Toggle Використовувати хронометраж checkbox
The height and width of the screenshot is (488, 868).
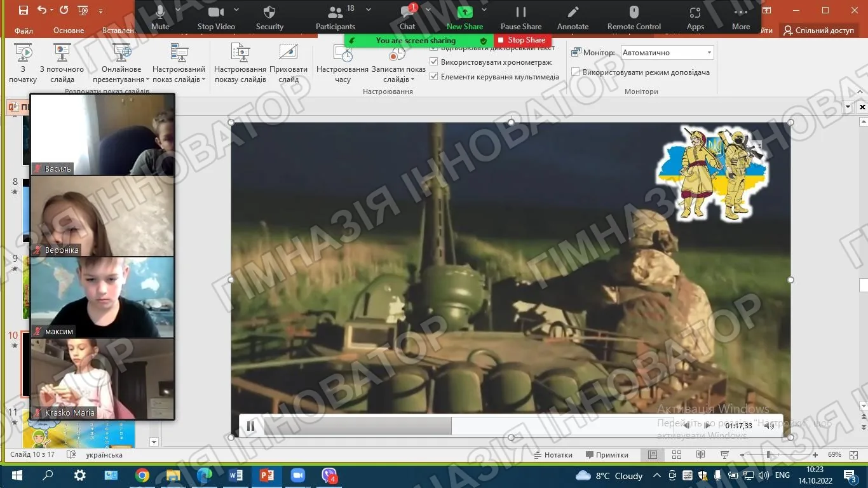(434, 62)
